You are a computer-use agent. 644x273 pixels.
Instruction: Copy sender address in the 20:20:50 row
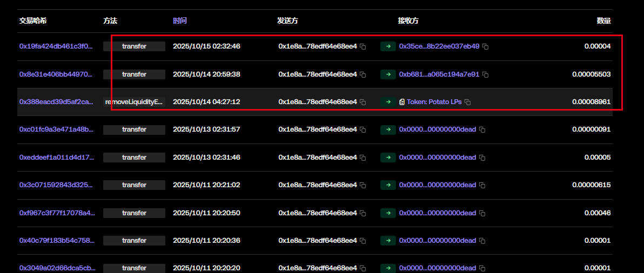[363, 213]
